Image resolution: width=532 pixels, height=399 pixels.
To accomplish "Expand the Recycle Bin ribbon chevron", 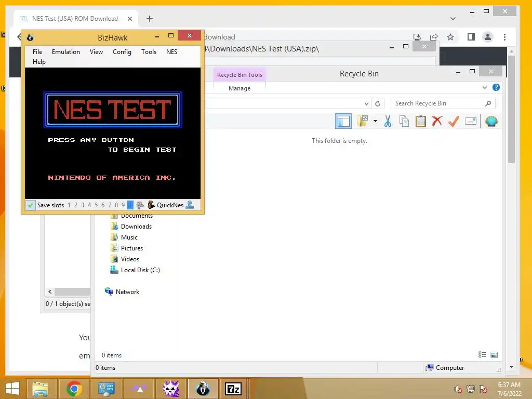I will (485, 87).
